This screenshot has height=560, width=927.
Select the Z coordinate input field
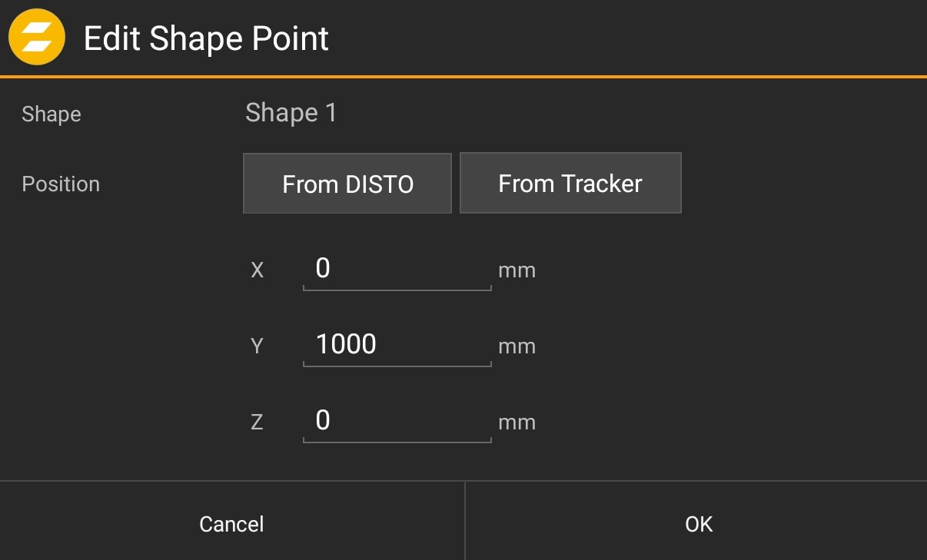pyautogui.click(x=396, y=420)
